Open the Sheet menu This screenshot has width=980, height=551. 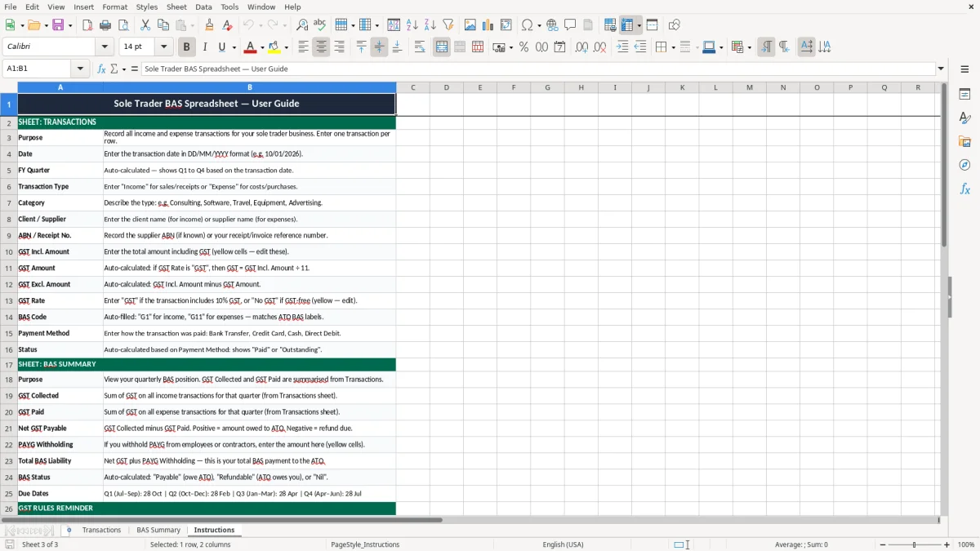[176, 7]
